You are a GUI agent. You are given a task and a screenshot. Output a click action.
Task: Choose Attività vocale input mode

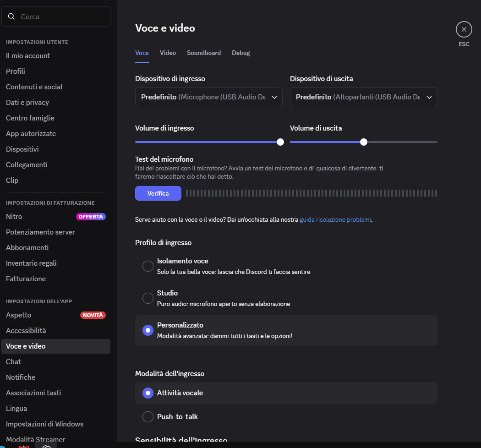pos(148,393)
